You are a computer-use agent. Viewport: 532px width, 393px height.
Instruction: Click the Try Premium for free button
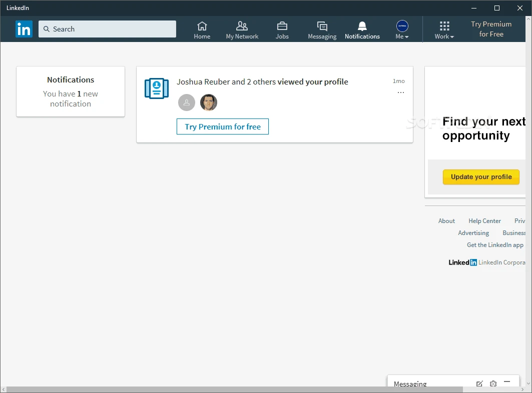pos(223,126)
